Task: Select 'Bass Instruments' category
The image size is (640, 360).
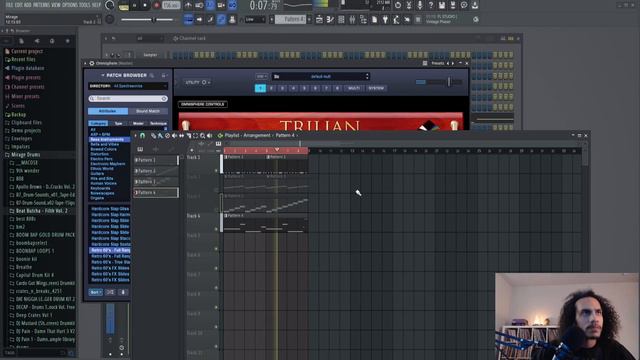Action: coord(108,140)
